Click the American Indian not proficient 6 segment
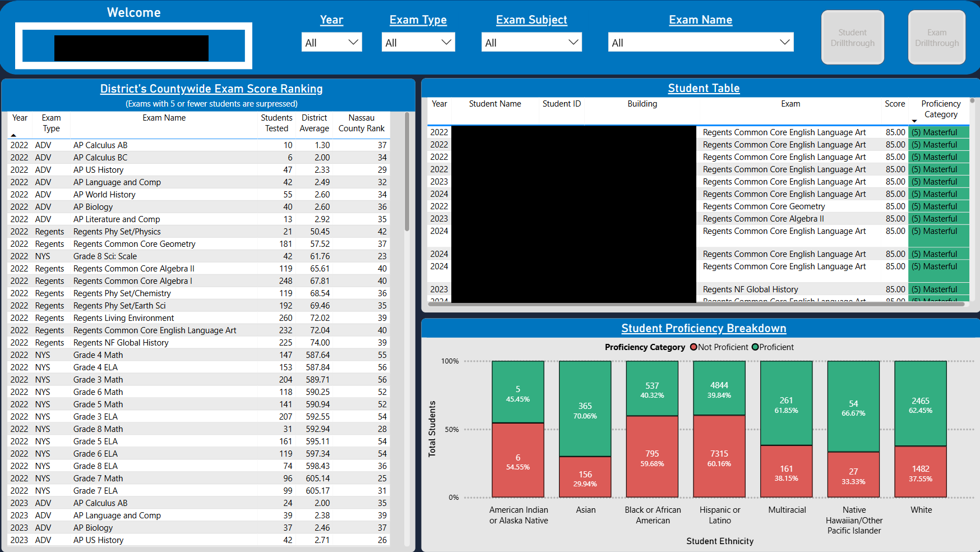Image resolution: width=980 pixels, height=552 pixels. [518, 460]
